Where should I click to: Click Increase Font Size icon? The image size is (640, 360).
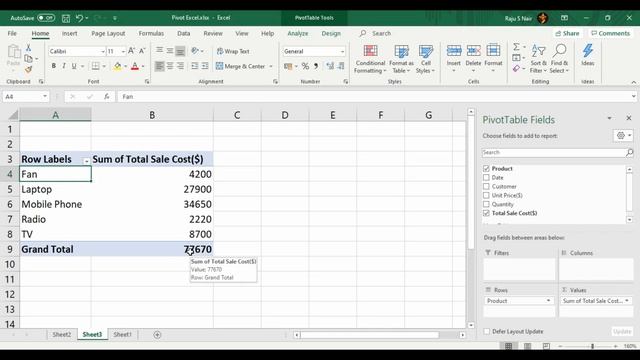point(131,51)
